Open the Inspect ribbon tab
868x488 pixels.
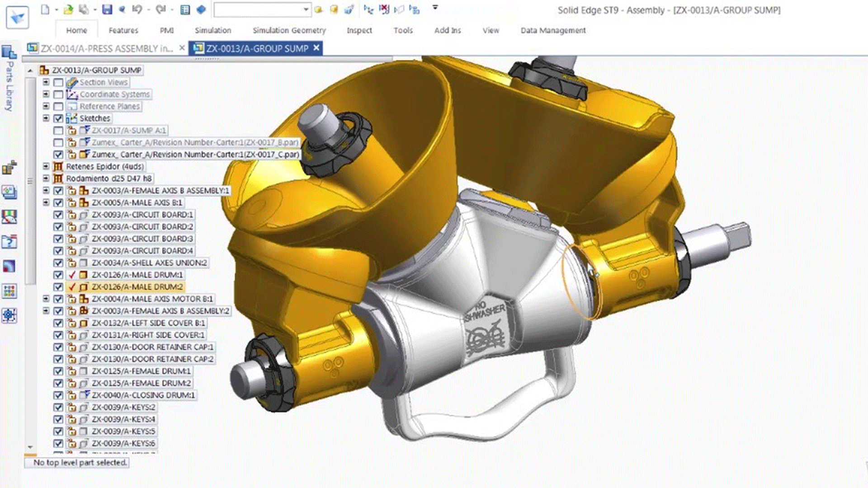pyautogui.click(x=359, y=30)
